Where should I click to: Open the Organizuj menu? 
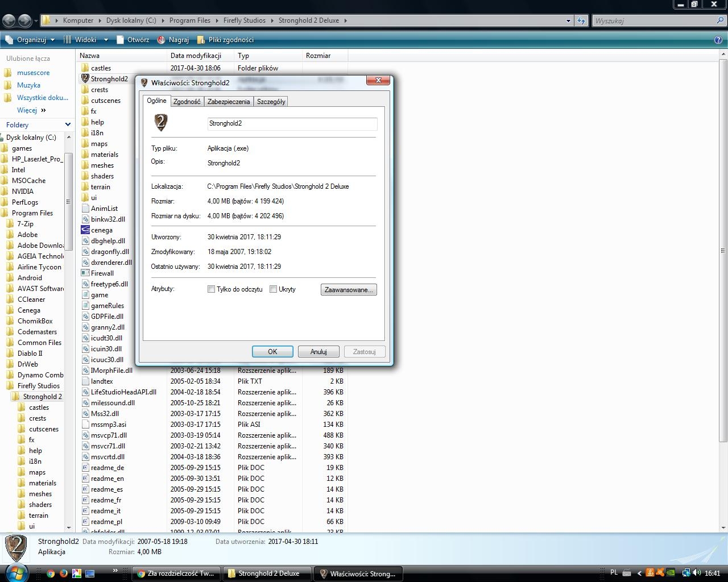click(x=30, y=40)
